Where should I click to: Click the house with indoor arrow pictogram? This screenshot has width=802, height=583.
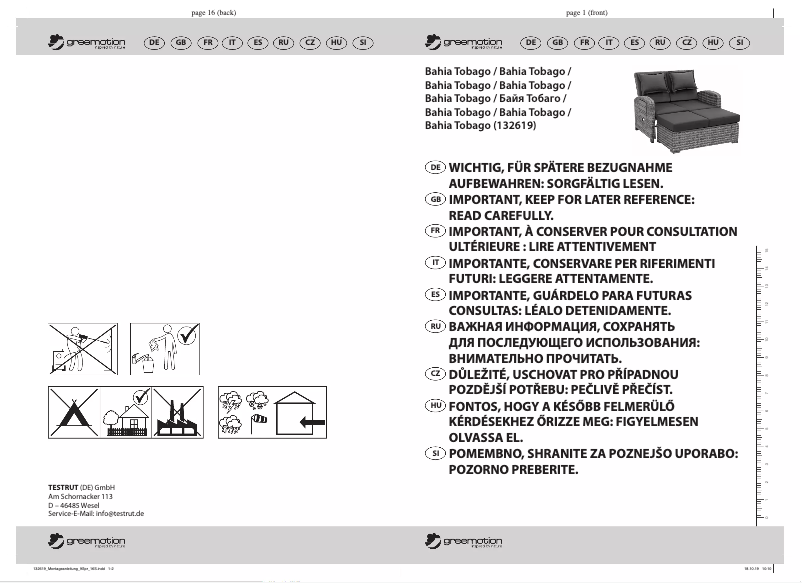point(304,412)
